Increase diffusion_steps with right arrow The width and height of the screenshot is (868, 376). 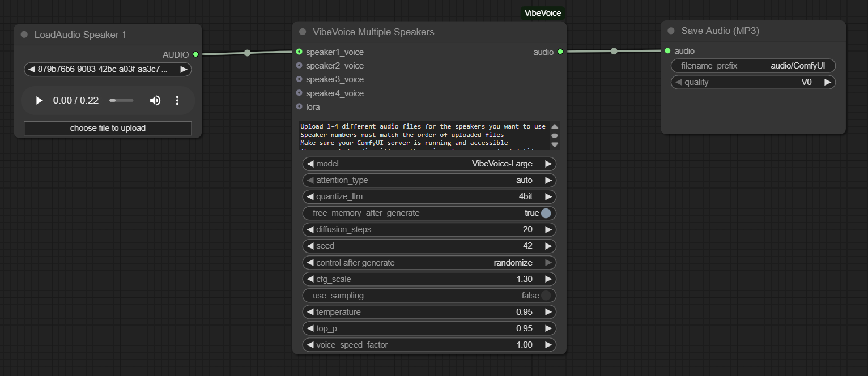click(548, 229)
